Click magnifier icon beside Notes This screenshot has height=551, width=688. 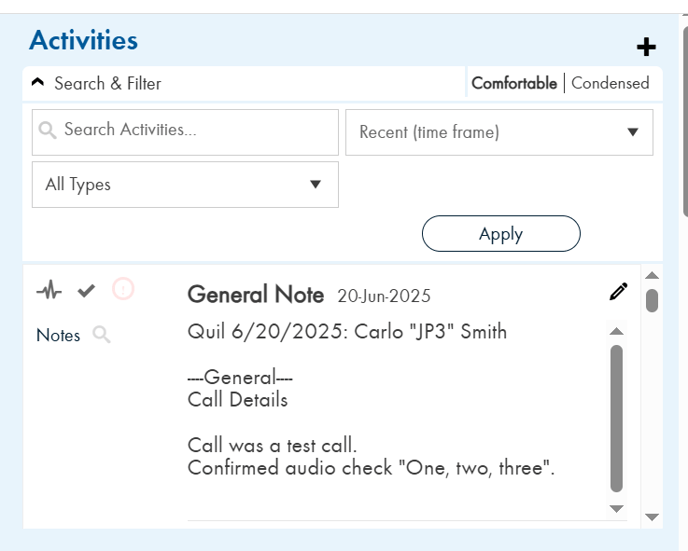[x=101, y=335]
